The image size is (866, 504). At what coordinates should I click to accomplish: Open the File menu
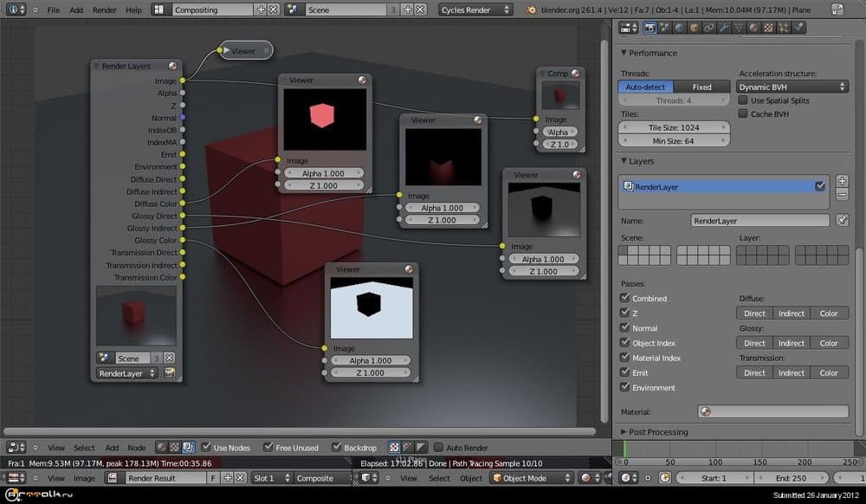pyautogui.click(x=54, y=10)
